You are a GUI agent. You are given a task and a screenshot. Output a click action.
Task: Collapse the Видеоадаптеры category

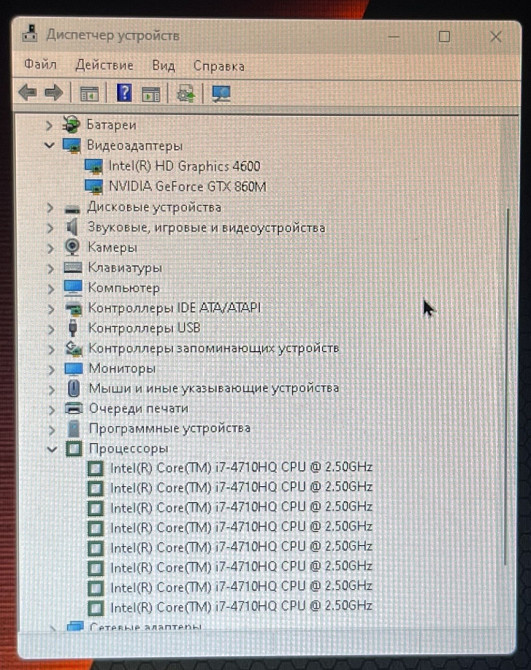50,145
